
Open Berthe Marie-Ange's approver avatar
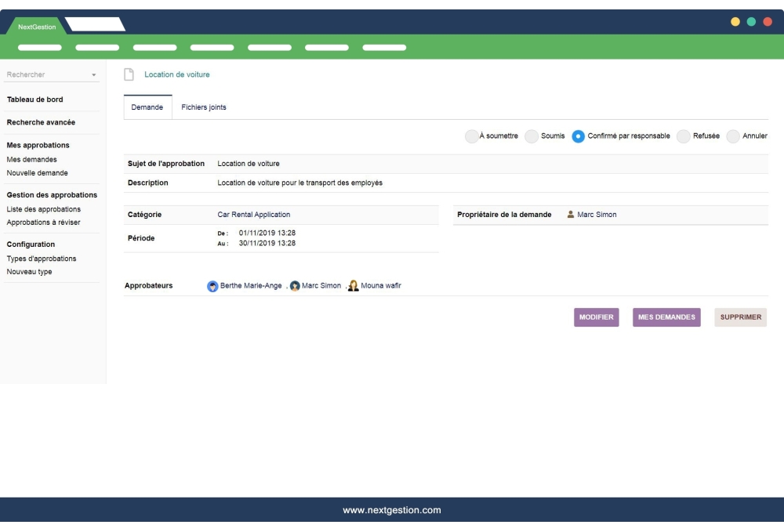click(212, 285)
